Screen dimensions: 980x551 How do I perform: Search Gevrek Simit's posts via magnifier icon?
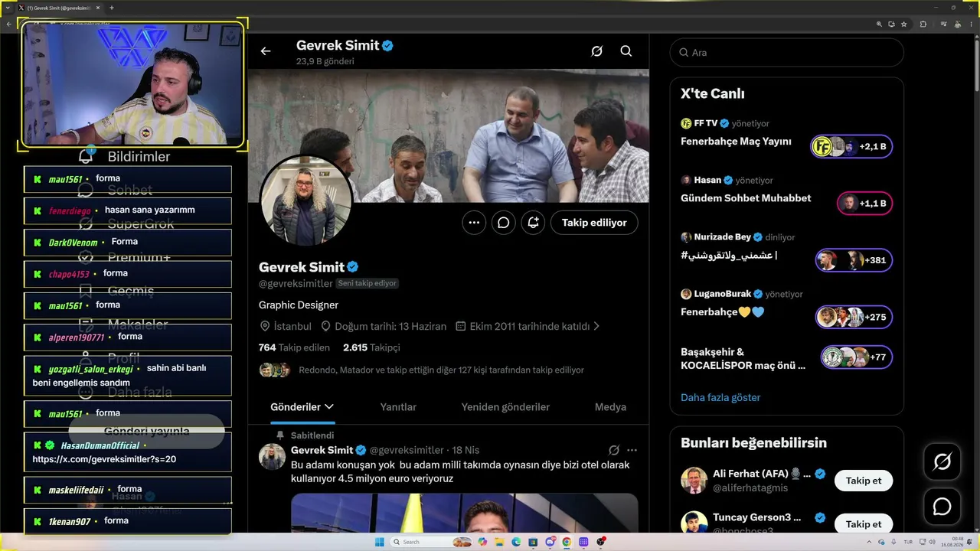click(626, 51)
